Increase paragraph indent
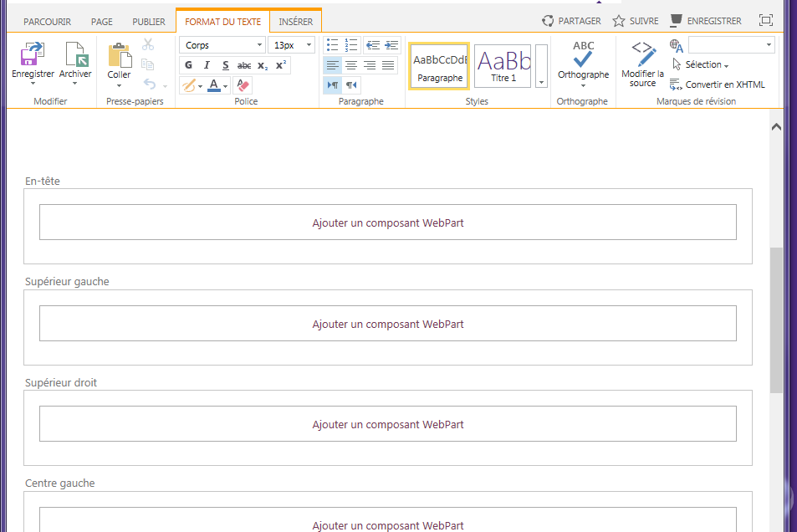Viewport: 797px width, 532px height. coord(391,45)
